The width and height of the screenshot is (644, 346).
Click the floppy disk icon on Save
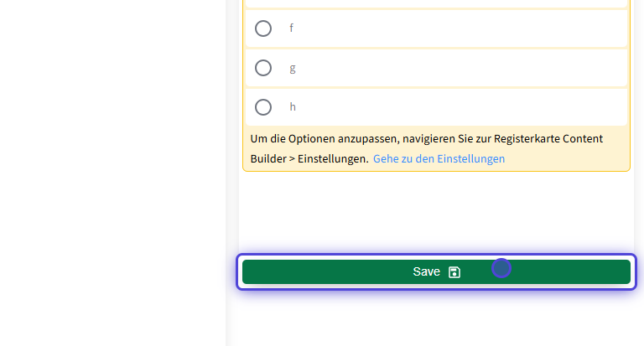(x=454, y=272)
